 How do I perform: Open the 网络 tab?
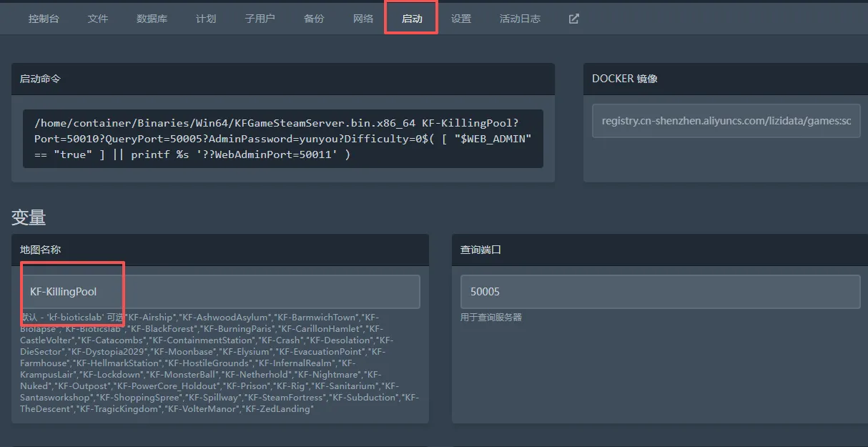pos(363,19)
